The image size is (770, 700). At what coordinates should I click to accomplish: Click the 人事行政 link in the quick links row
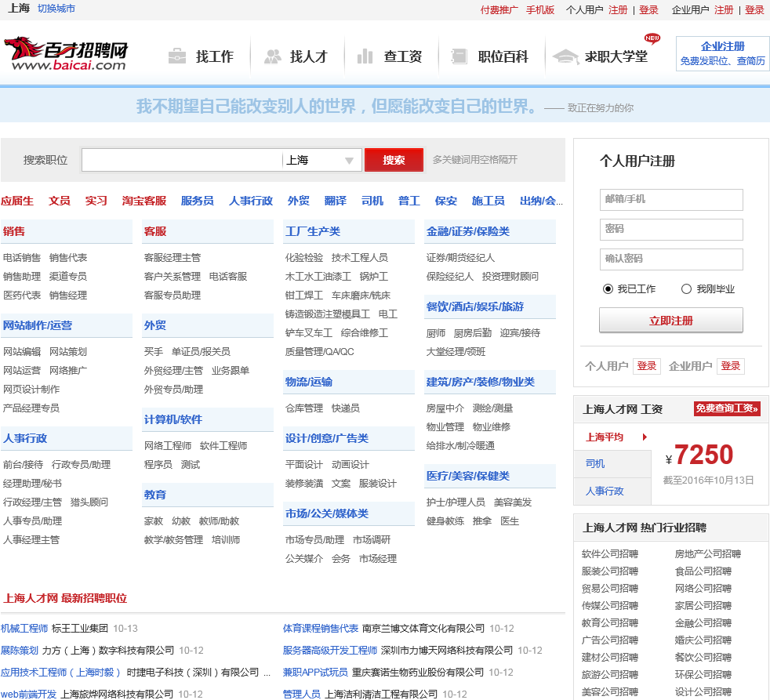click(x=250, y=201)
